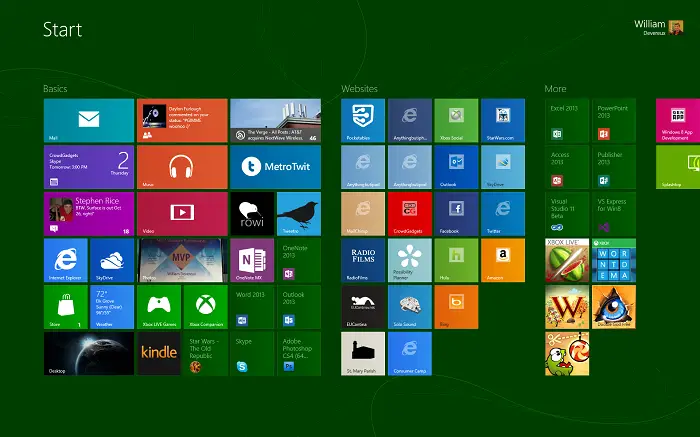
Task: Open the RadioFilms tile
Action: [x=363, y=260]
